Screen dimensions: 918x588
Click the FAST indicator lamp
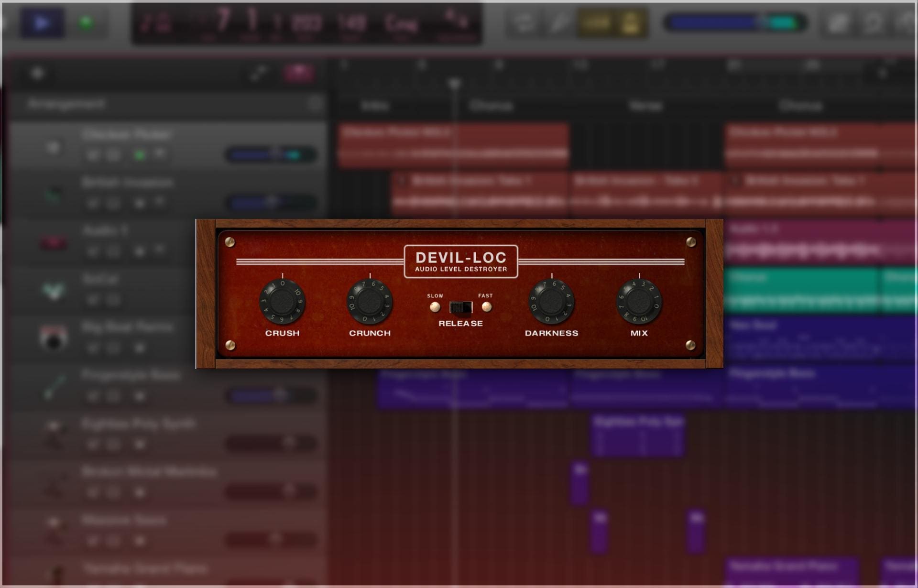(x=487, y=307)
